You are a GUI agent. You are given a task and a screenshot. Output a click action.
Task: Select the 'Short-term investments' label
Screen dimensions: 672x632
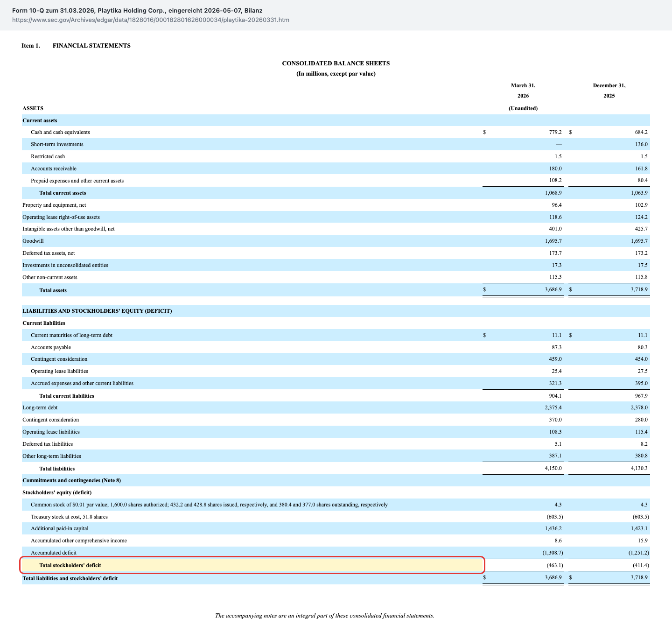pos(57,144)
